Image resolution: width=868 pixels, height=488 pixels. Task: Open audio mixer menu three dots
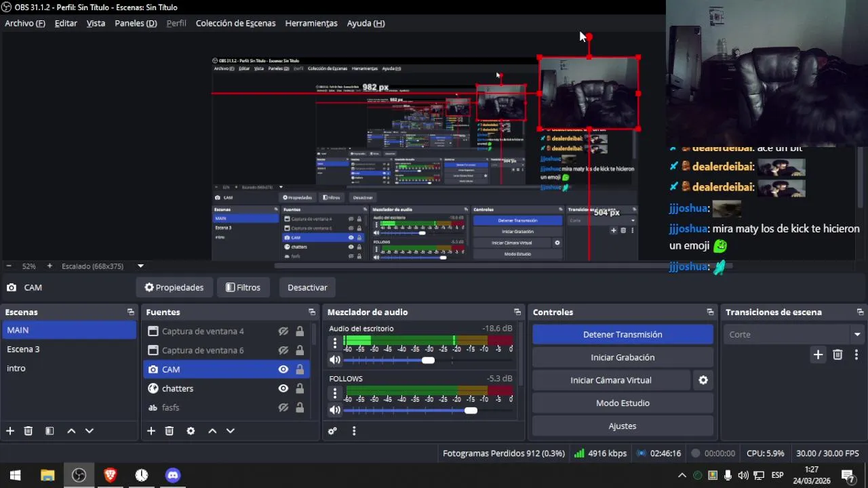click(354, 430)
